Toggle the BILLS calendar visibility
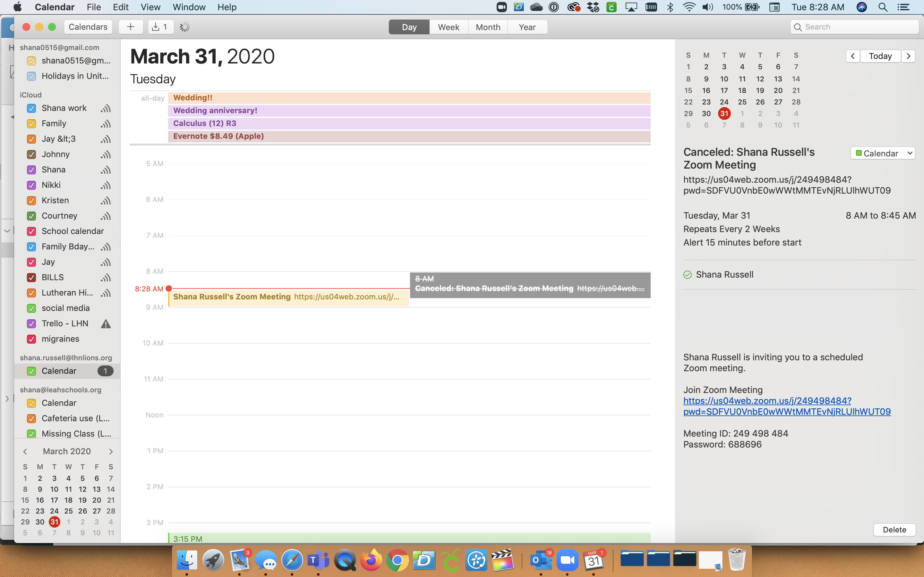 pos(30,277)
